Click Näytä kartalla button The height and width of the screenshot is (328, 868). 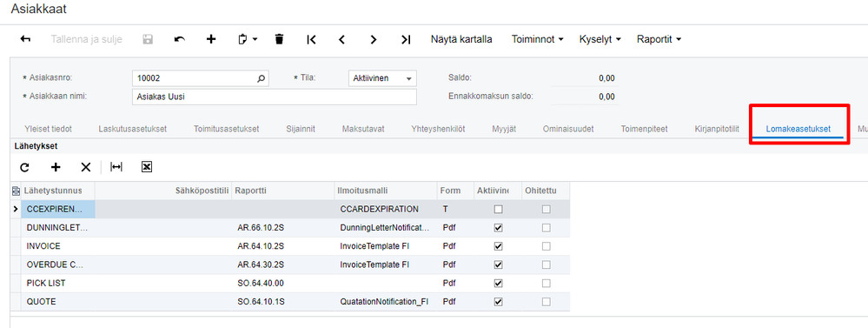coord(461,39)
